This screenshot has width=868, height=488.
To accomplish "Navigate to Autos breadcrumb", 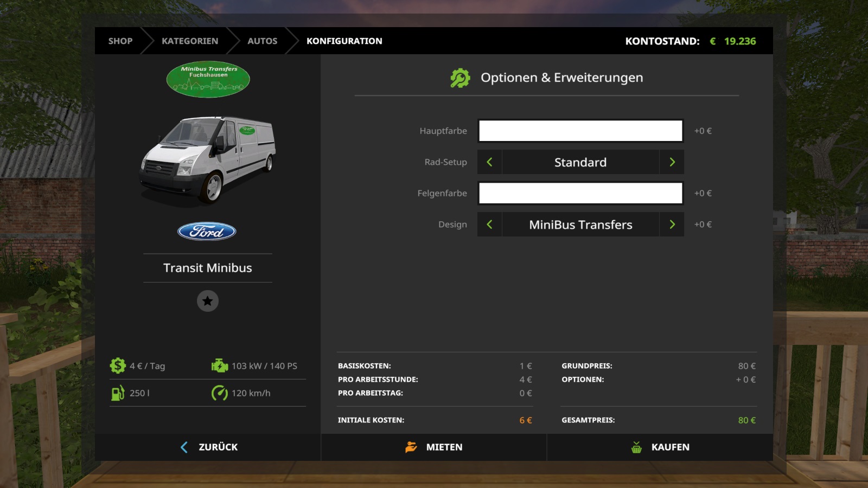I will click(x=262, y=41).
